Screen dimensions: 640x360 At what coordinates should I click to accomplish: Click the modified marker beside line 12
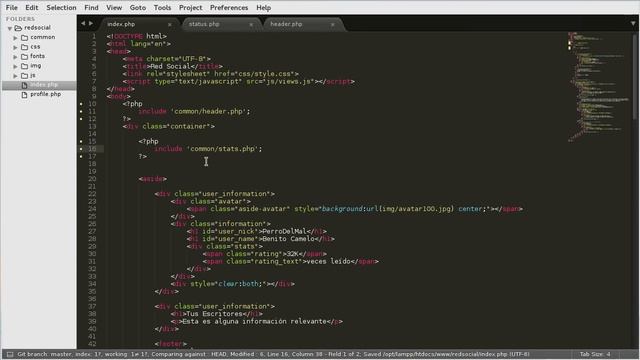(x=81, y=119)
